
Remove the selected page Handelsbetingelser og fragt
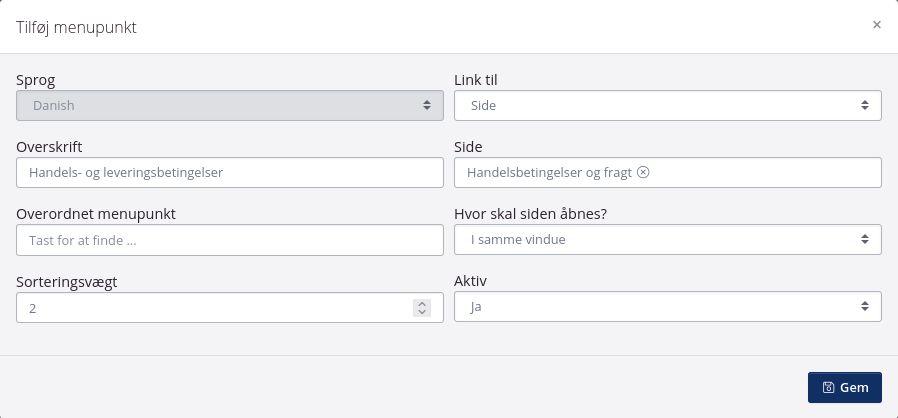point(643,172)
